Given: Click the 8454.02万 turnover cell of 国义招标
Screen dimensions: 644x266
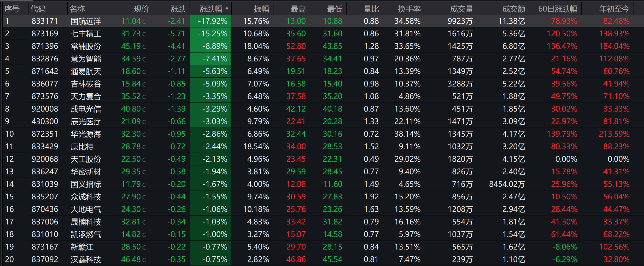Looking at the screenshot, I should [x=507, y=184].
